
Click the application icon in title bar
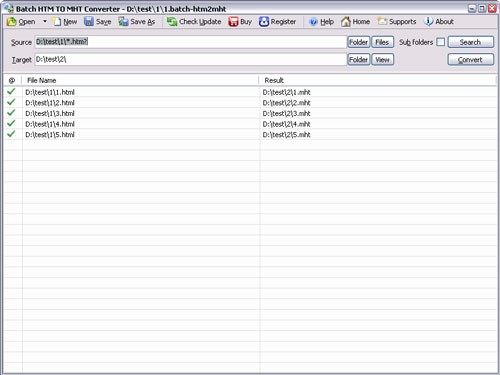click(x=9, y=8)
